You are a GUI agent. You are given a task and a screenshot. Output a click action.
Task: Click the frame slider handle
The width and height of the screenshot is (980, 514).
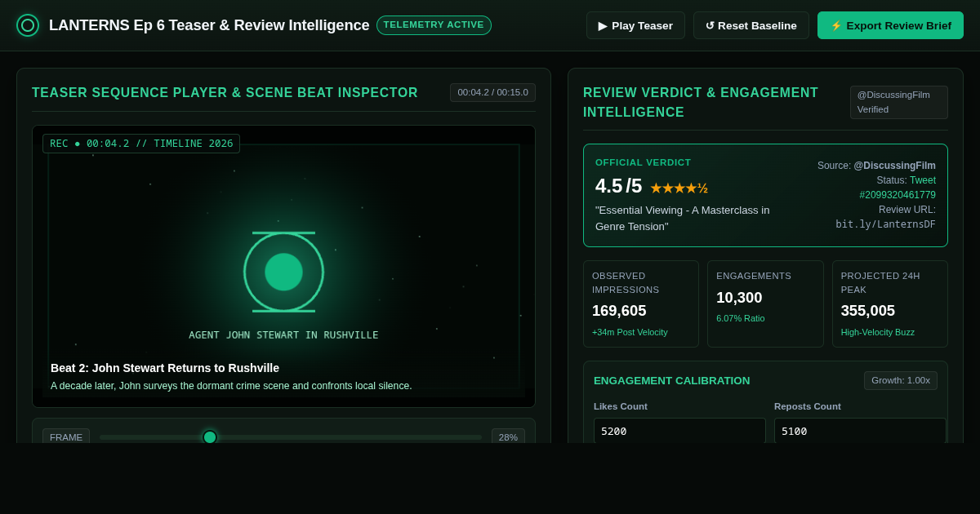tap(210, 437)
